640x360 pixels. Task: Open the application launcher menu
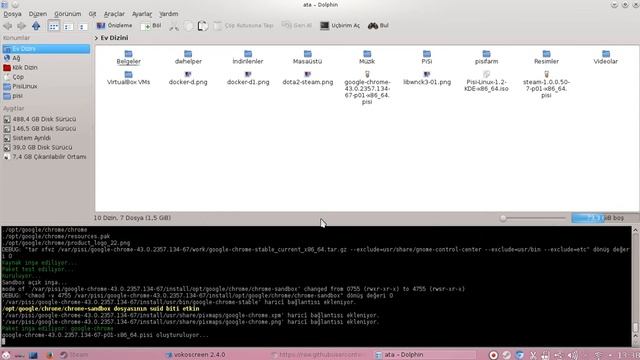click(x=6, y=355)
